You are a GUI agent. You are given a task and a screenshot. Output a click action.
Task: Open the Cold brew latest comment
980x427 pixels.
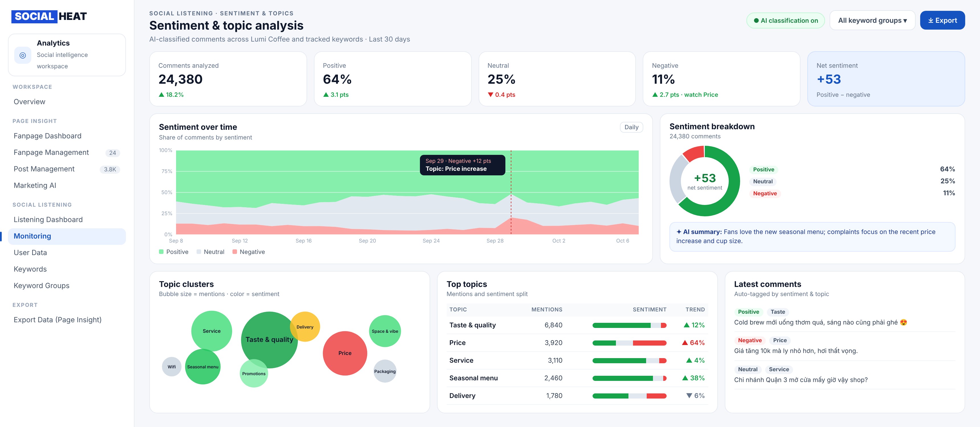point(845,317)
